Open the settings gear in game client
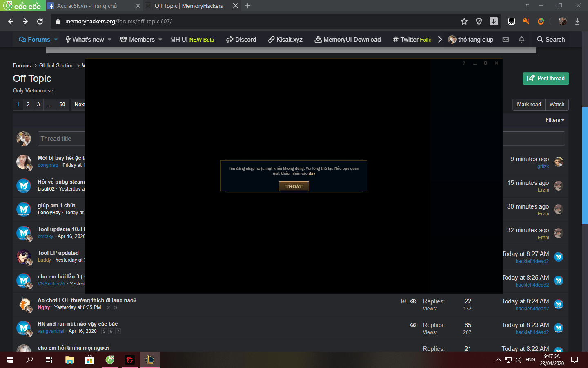 click(486, 63)
